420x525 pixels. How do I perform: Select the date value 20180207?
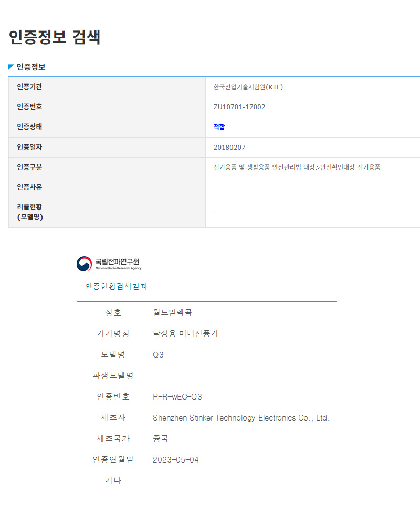click(229, 148)
